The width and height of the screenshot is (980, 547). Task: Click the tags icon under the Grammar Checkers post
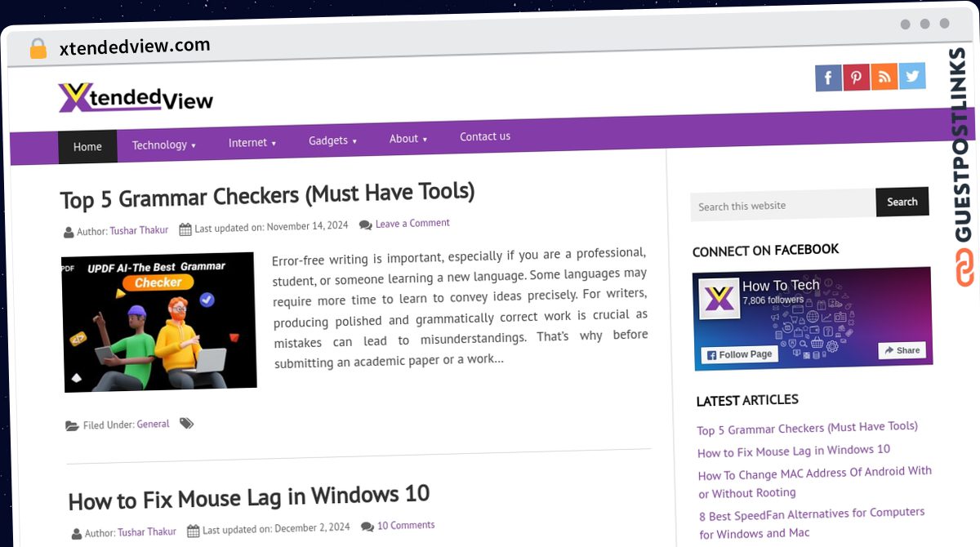(187, 423)
